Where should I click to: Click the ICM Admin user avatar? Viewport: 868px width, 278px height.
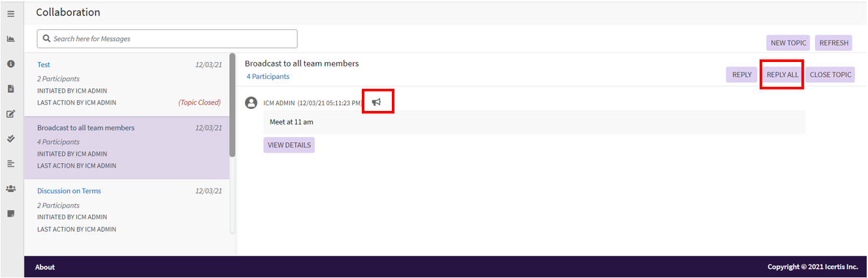click(x=250, y=102)
